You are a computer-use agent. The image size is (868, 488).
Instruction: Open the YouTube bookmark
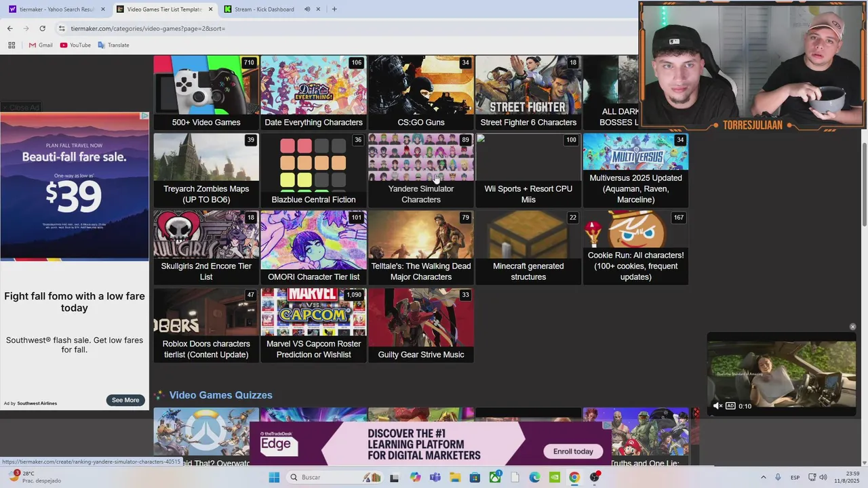tap(75, 45)
